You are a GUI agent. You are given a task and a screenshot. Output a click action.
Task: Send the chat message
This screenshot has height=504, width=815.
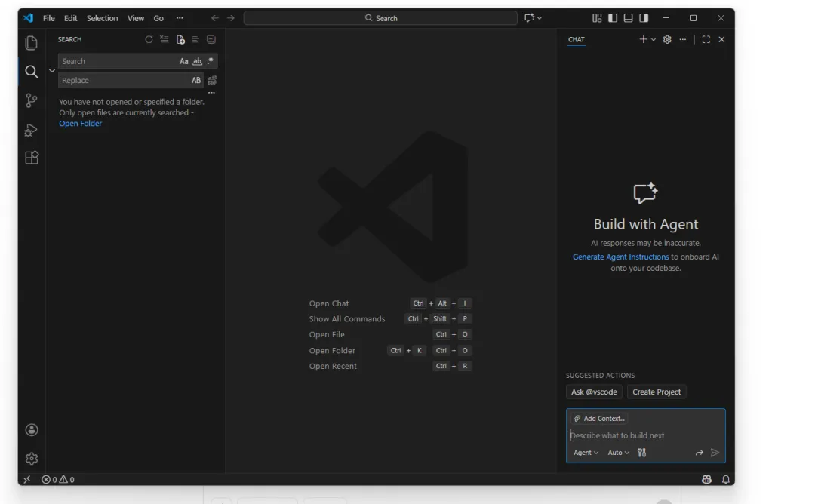coord(715,453)
